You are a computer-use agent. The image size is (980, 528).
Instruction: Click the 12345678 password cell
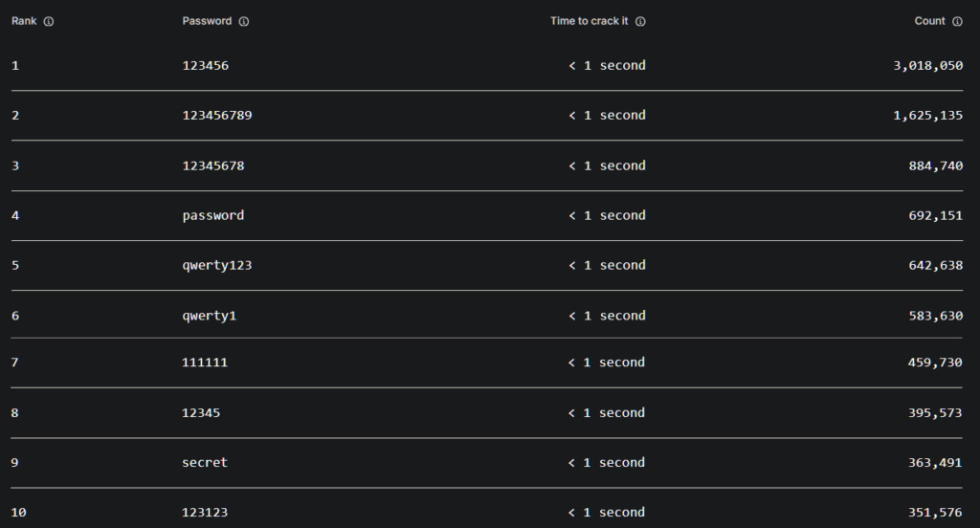coord(213,165)
